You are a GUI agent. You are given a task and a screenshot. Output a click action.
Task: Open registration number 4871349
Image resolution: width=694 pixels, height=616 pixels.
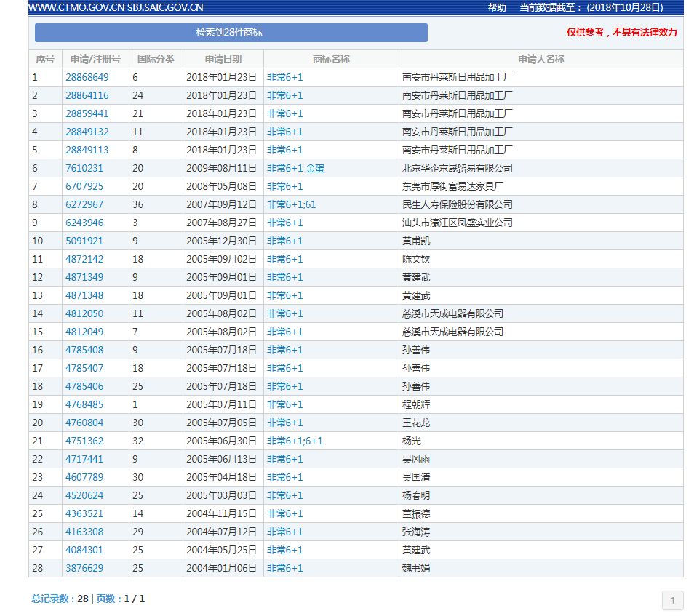pos(84,277)
